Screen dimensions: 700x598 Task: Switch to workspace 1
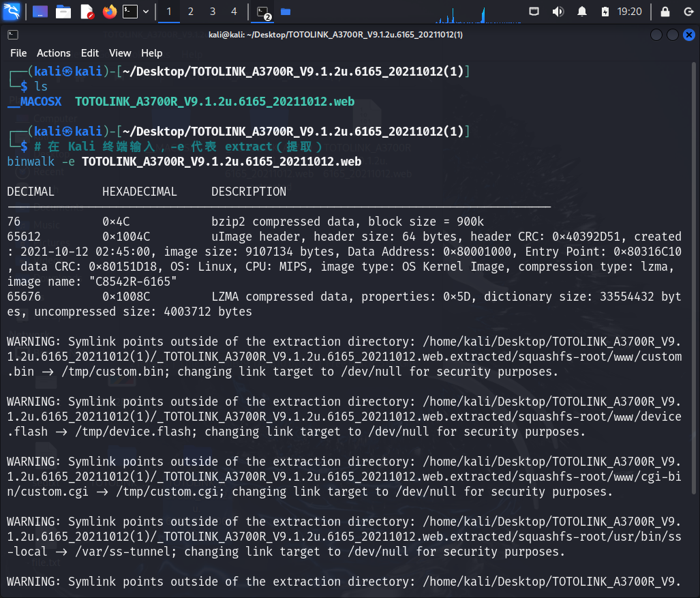tap(169, 12)
